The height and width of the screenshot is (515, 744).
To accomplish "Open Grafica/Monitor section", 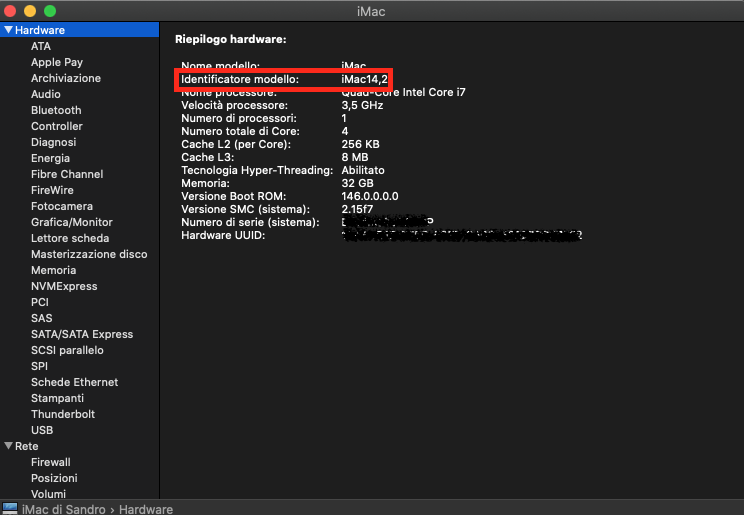I will tap(72, 222).
